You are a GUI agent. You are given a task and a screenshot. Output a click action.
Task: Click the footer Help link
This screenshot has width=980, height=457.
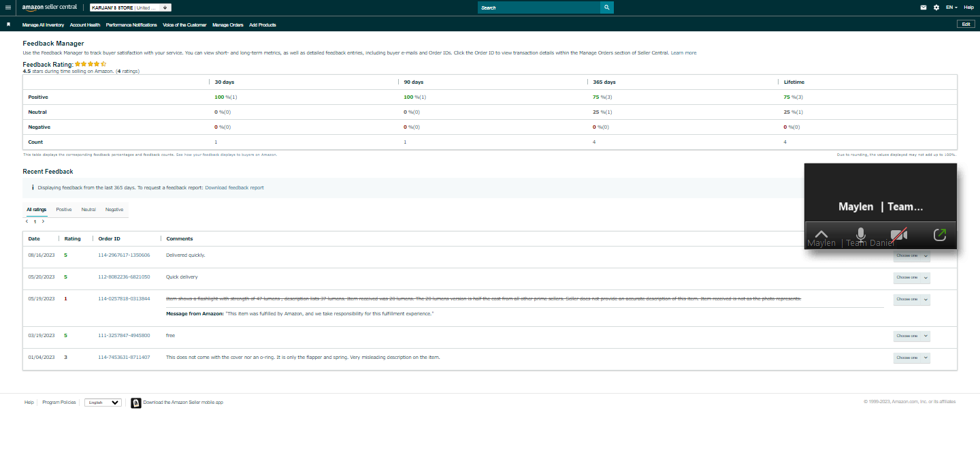coord(29,403)
